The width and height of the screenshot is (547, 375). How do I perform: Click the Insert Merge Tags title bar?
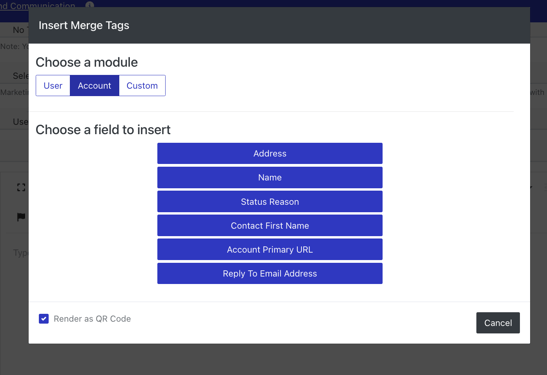pos(279,25)
